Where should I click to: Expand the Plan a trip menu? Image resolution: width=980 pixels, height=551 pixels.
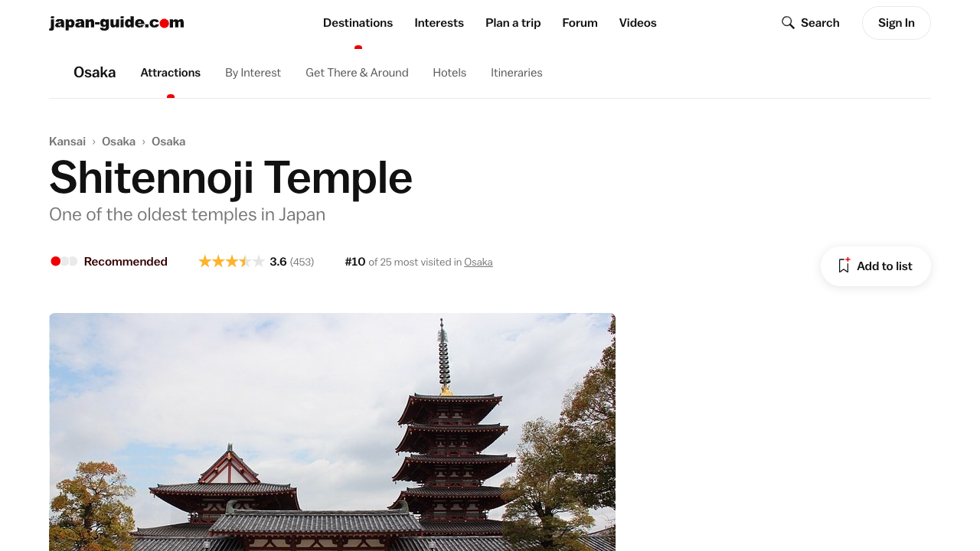(513, 23)
